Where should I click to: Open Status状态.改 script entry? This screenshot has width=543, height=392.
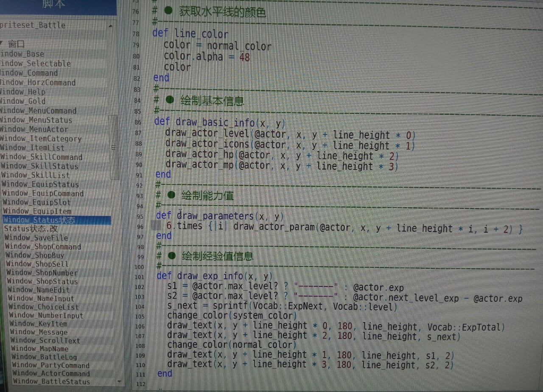pos(31,229)
